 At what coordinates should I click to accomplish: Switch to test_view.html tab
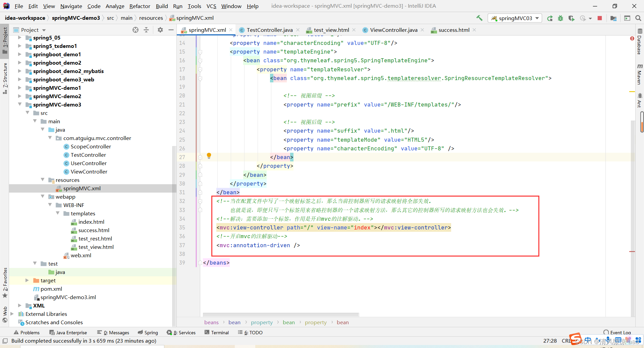click(331, 30)
